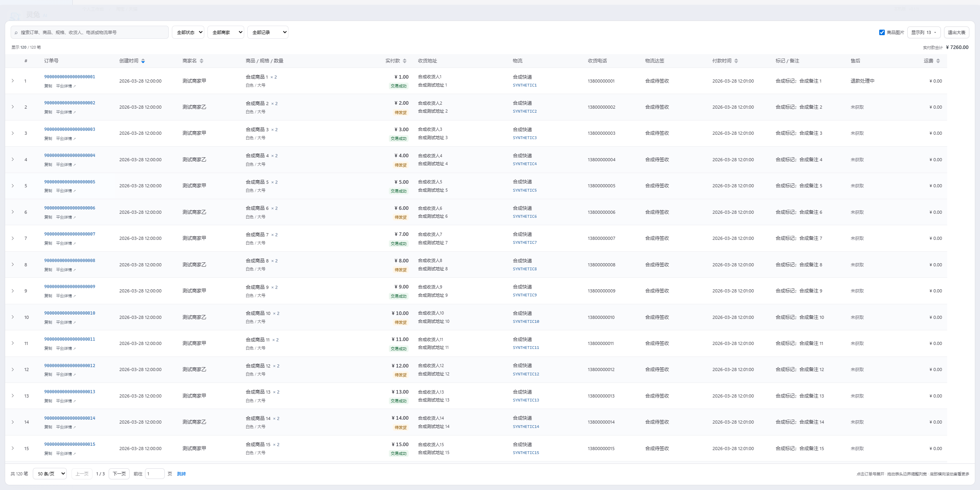Open the 全部记录 filter dropdown
The width and height of the screenshot is (980, 490).
268,32
